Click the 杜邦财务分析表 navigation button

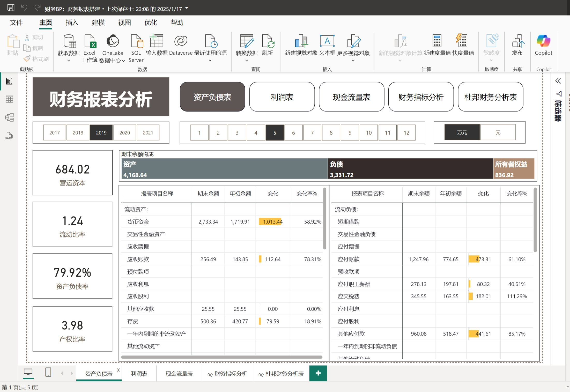point(490,97)
